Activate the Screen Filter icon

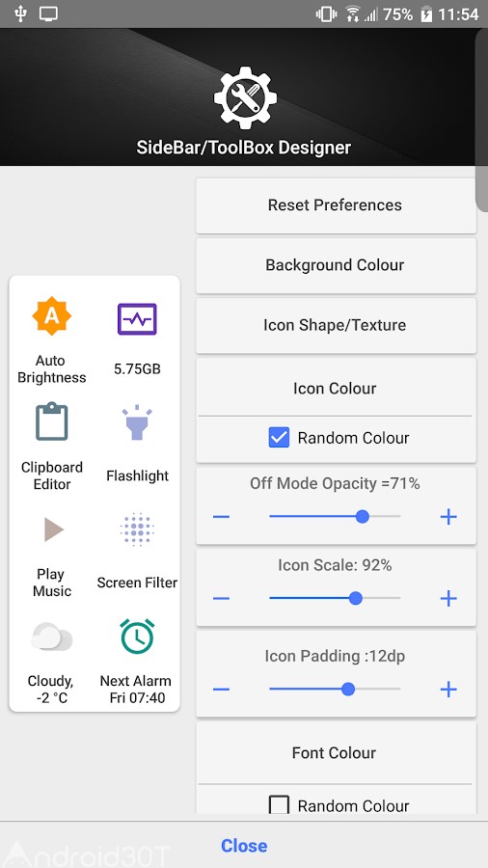coord(137,529)
